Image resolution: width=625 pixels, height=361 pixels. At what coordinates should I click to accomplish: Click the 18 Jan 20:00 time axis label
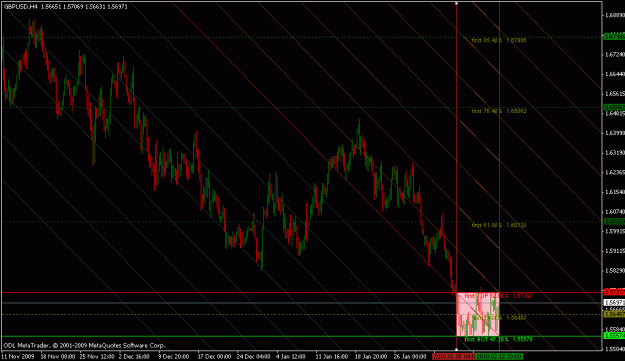point(371,356)
